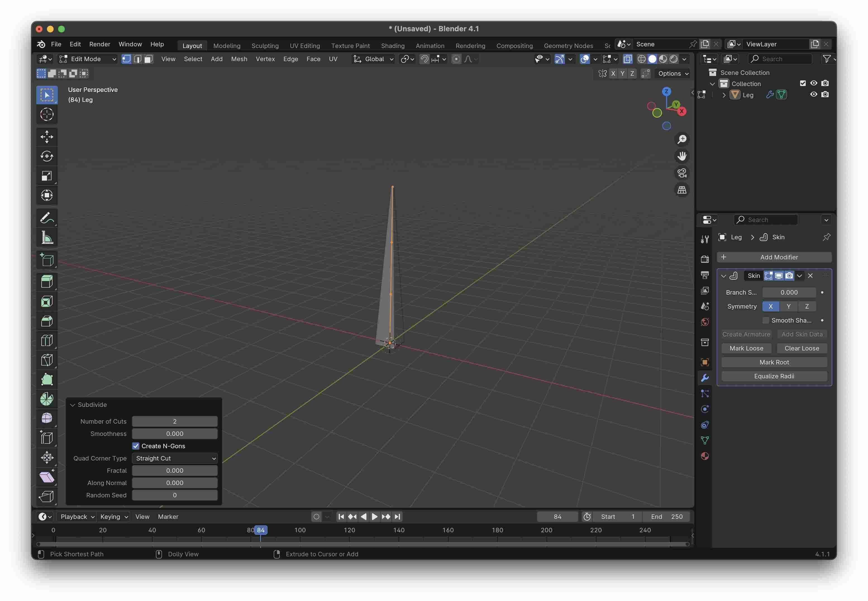This screenshot has width=868, height=601.
Task: Toggle Symmetry Z button
Action: (807, 307)
